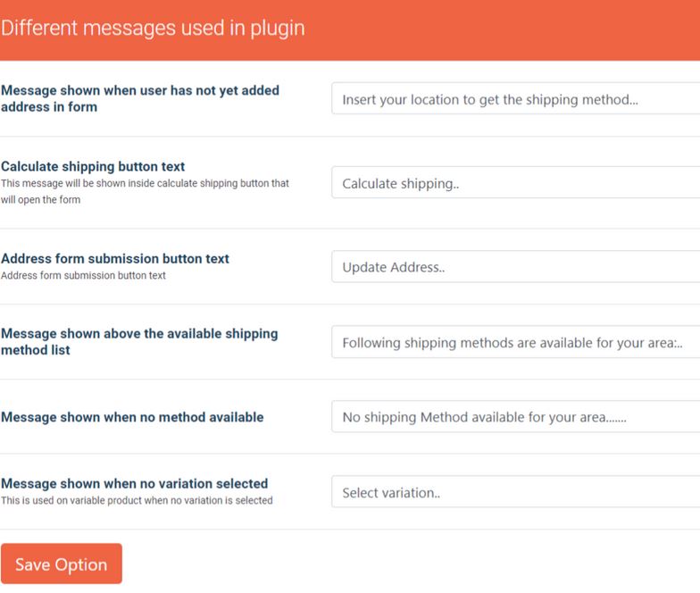Image resolution: width=700 pixels, height=593 pixels.
Task: Click description 'This is used on variable product'
Action: coord(137,500)
